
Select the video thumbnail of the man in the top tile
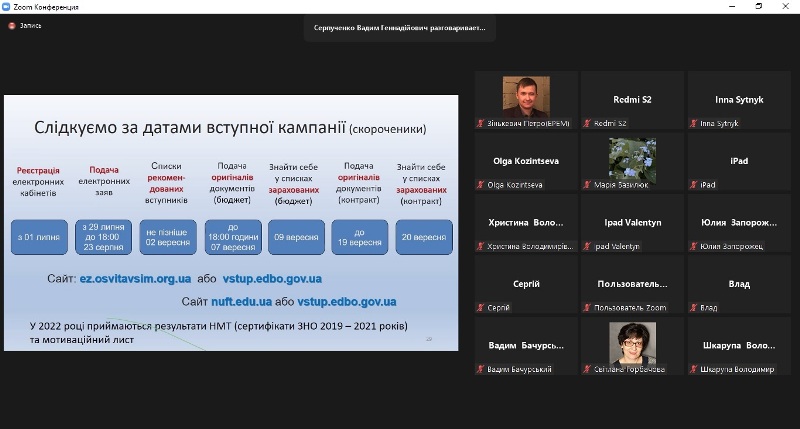[526, 97]
